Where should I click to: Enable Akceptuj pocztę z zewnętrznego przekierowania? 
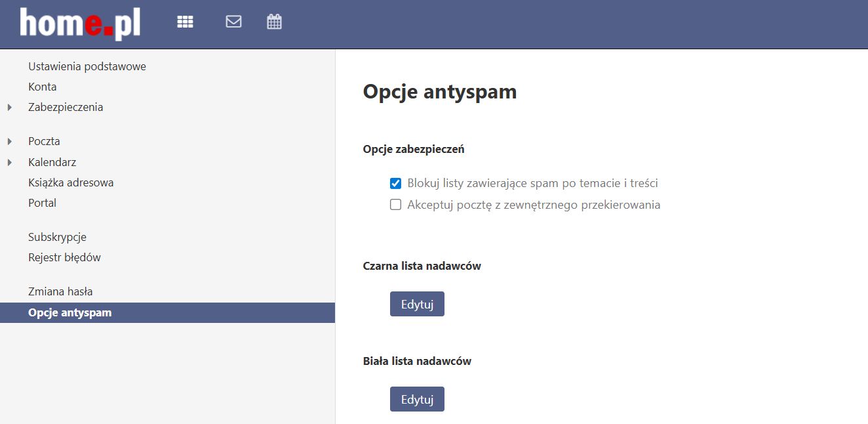(395, 205)
